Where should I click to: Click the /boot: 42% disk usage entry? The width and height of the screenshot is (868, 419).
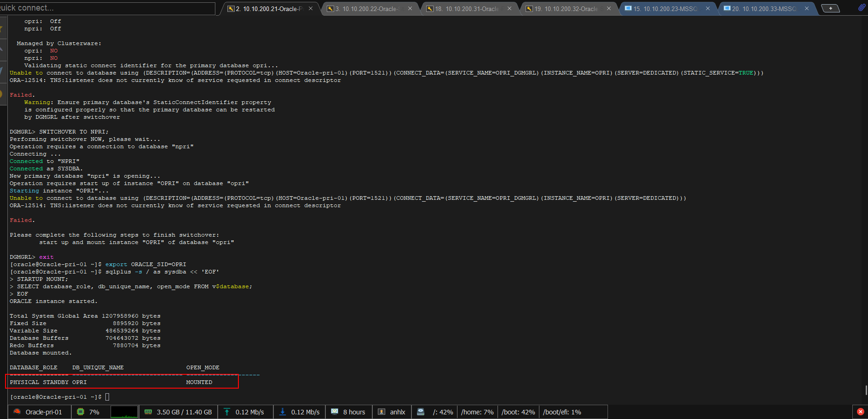(518, 412)
